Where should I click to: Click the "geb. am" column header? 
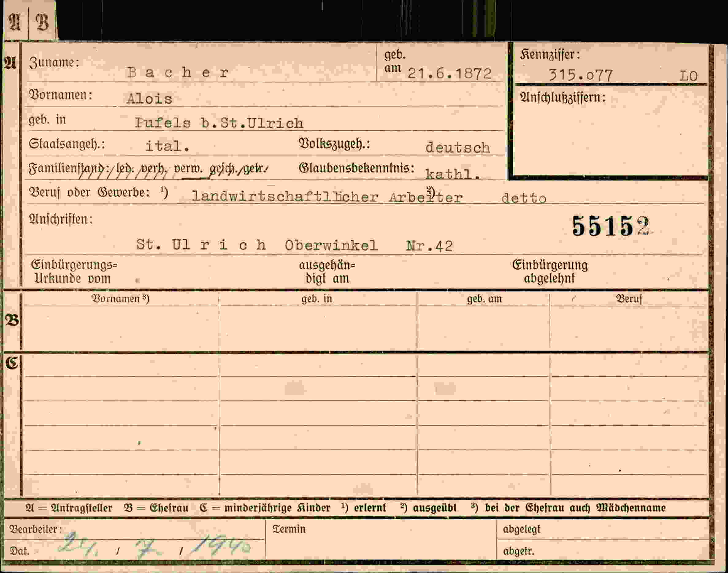click(484, 299)
